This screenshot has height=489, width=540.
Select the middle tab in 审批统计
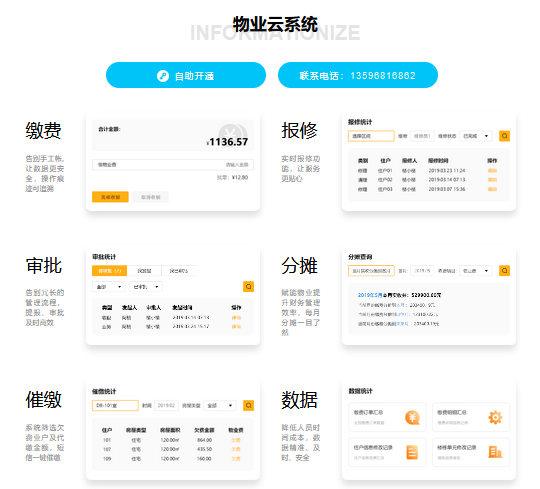(x=144, y=271)
